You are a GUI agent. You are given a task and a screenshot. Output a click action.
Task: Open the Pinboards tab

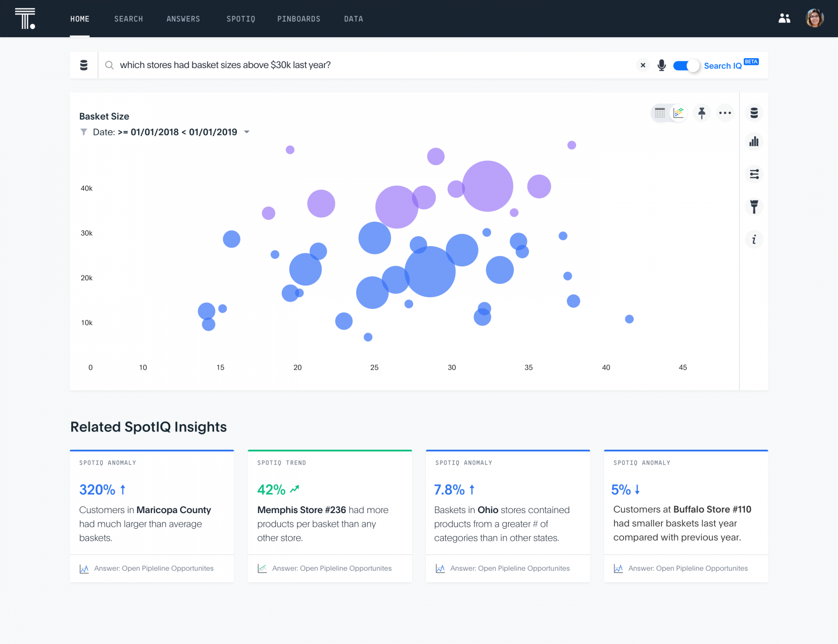pyautogui.click(x=299, y=19)
